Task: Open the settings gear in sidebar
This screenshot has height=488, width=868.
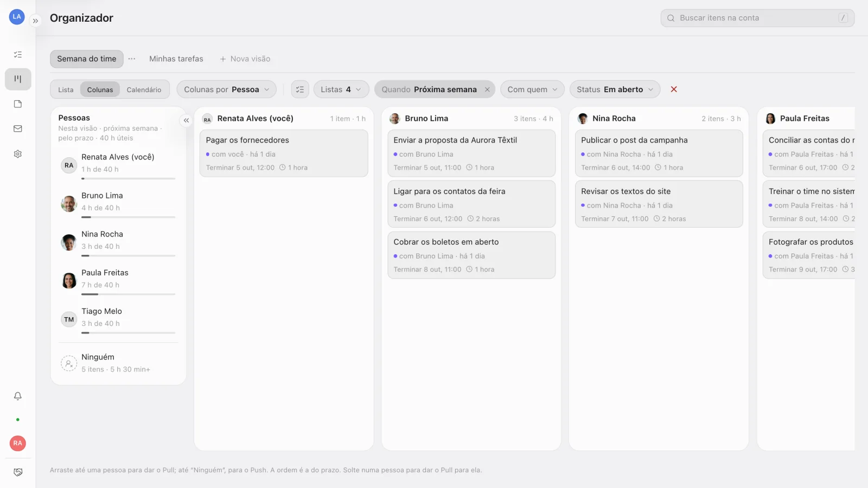Action: pyautogui.click(x=18, y=154)
